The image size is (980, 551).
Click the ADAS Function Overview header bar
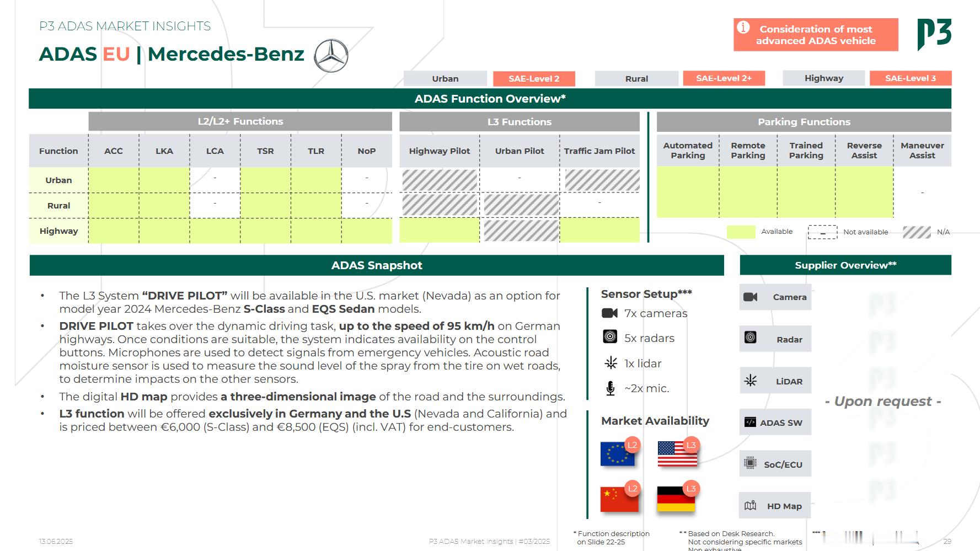[x=490, y=99]
